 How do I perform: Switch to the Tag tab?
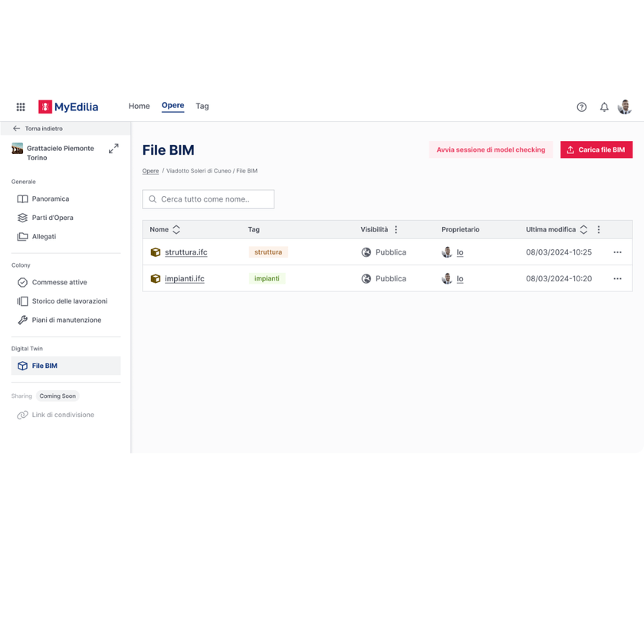pyautogui.click(x=202, y=107)
